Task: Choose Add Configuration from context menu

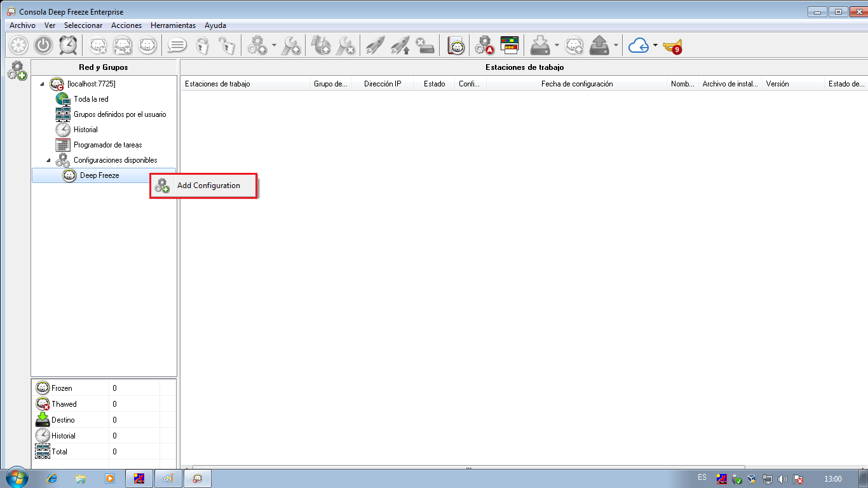Action: coord(203,186)
